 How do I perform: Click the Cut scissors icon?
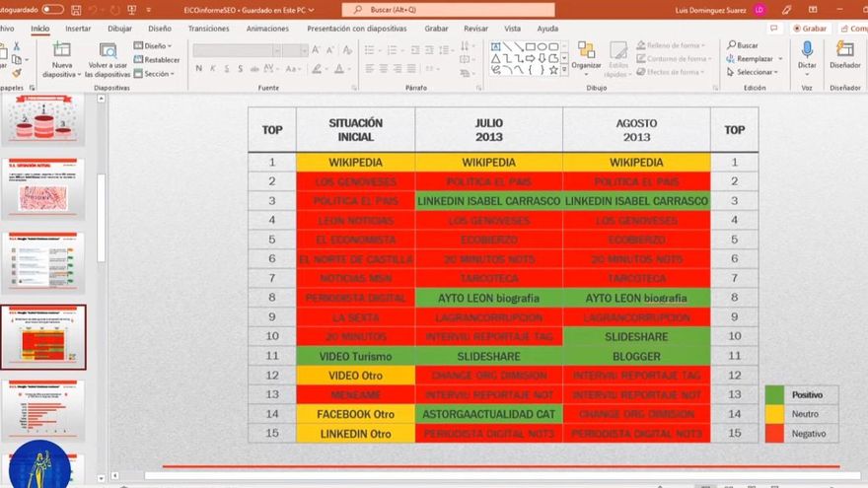point(16,47)
